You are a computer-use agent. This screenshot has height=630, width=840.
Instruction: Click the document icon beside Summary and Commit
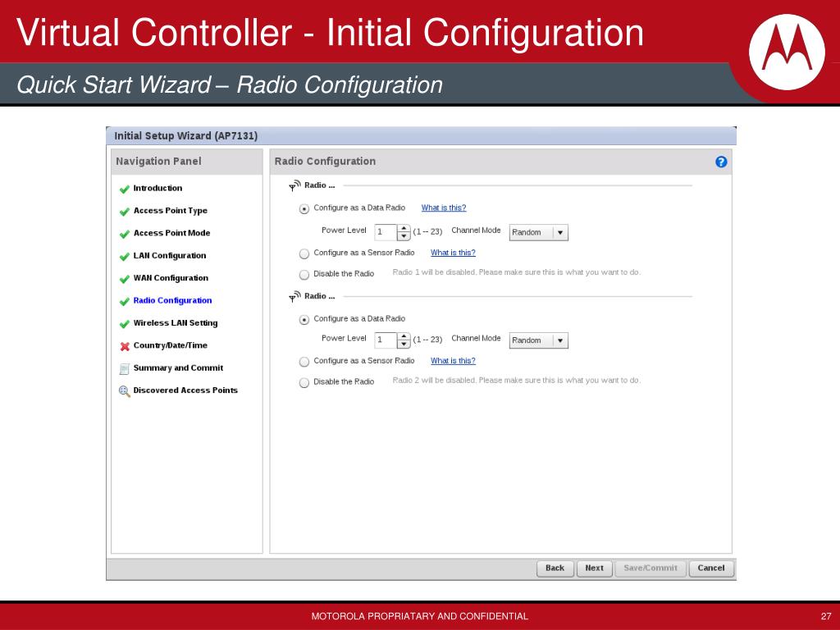coord(125,368)
